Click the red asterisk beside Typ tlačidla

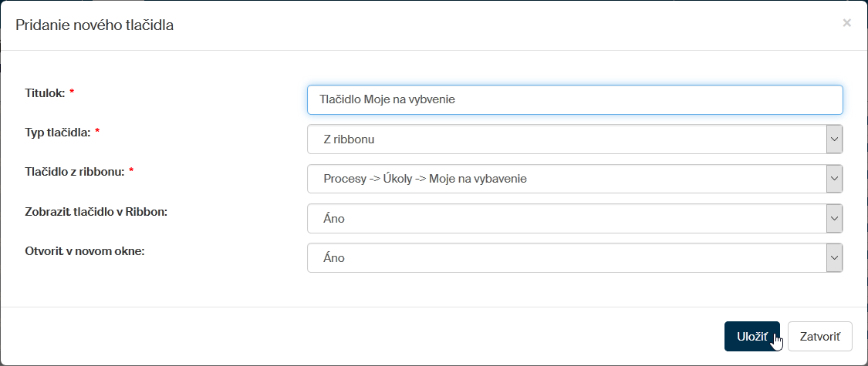point(98,132)
